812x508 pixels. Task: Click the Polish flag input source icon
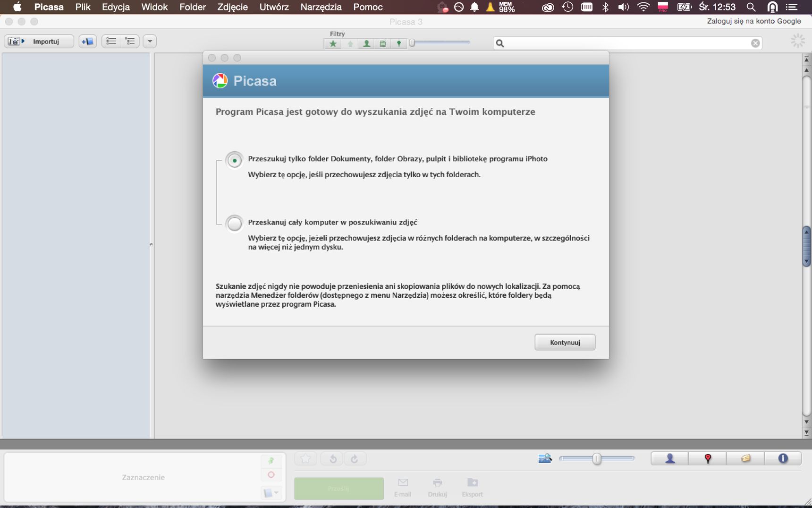pyautogui.click(x=663, y=7)
